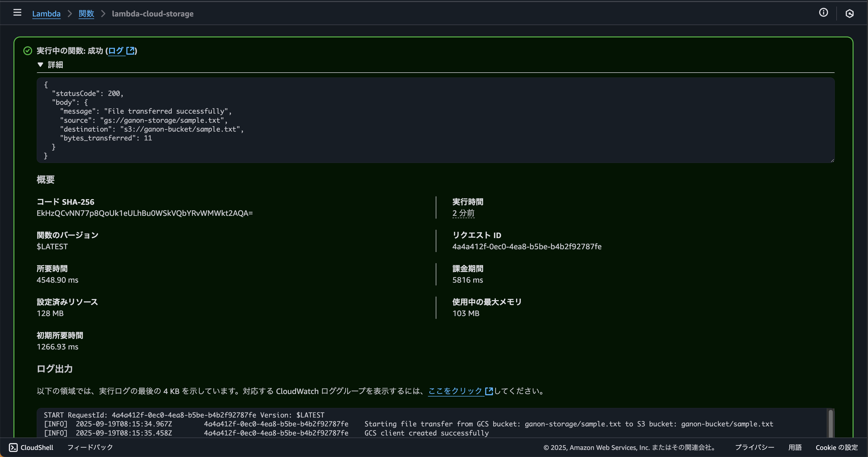Click lambda-cloud-storage breadcrumb item

click(x=153, y=14)
